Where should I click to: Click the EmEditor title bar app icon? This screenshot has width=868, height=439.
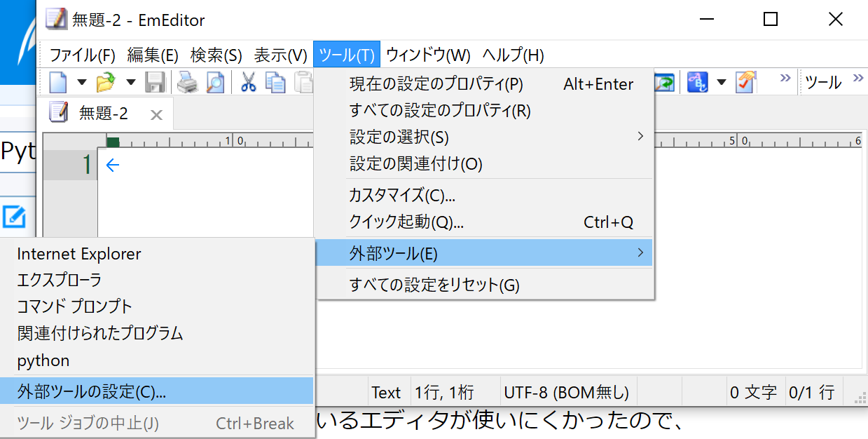coord(57,20)
